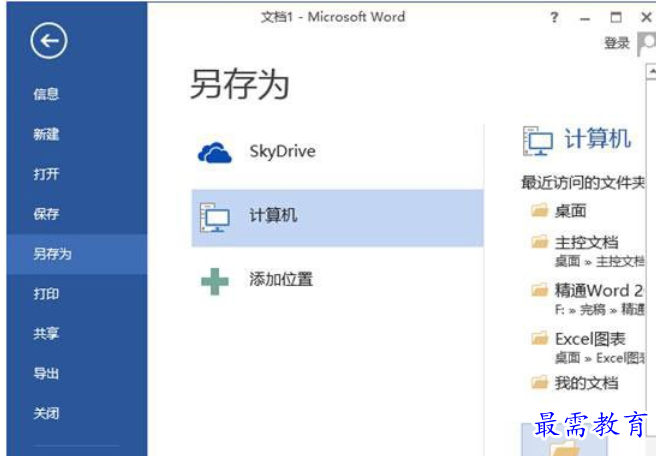Click the scrollbar up arrow
656x456 pixels.
point(651,72)
